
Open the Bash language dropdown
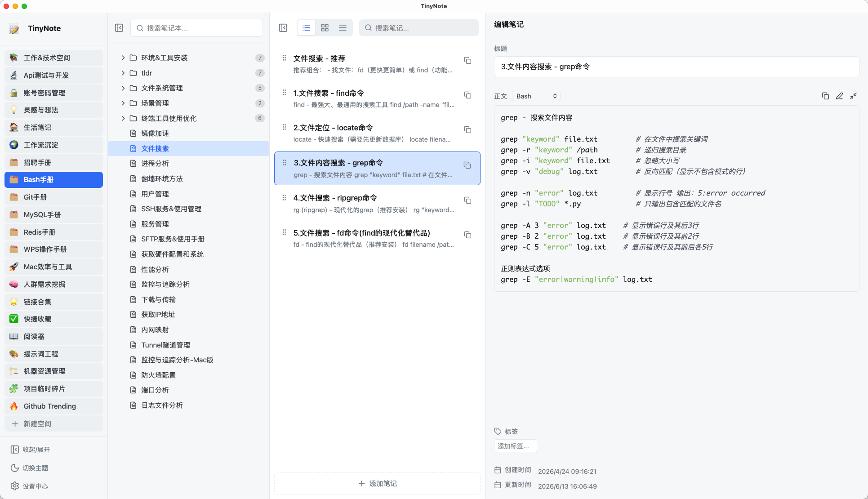(536, 96)
